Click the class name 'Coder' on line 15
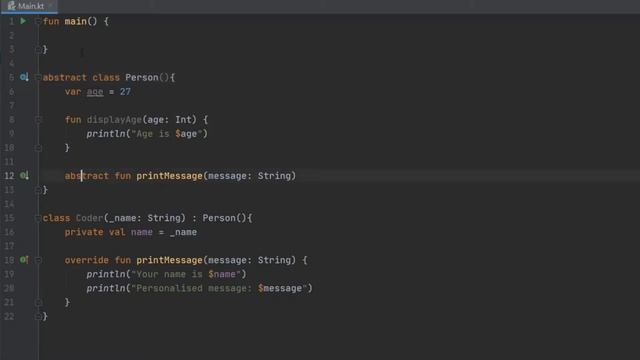The image size is (640, 360). (x=89, y=218)
